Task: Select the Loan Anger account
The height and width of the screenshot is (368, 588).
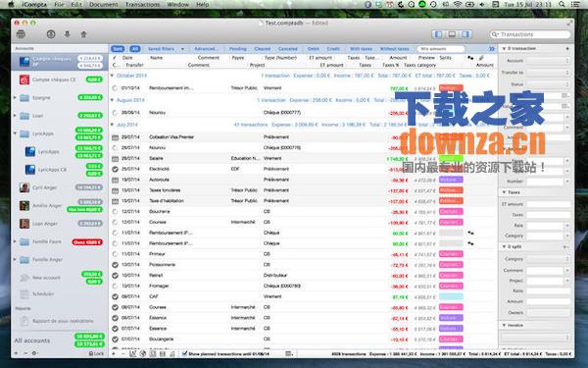Action: pos(60,224)
